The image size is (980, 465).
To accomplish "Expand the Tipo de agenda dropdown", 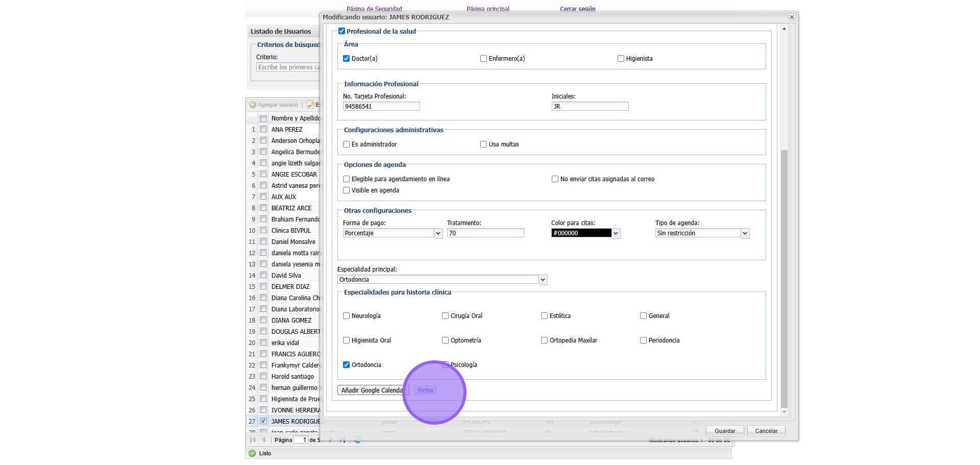I will [745, 233].
